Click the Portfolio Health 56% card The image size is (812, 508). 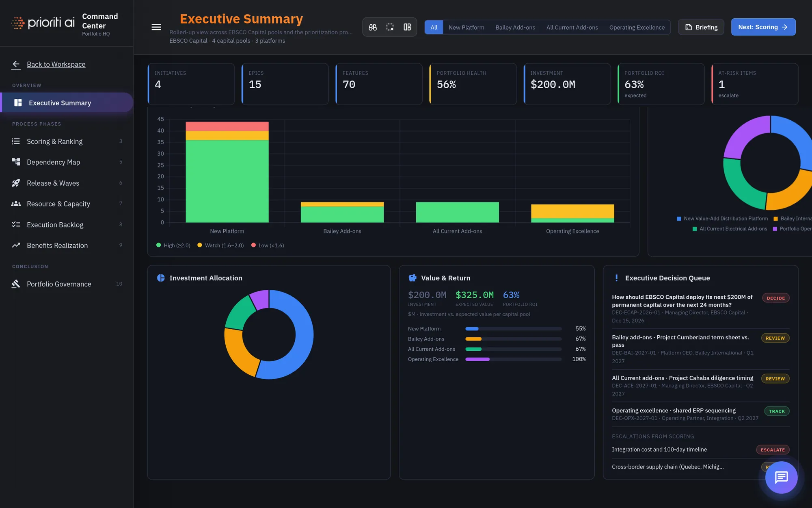click(473, 84)
